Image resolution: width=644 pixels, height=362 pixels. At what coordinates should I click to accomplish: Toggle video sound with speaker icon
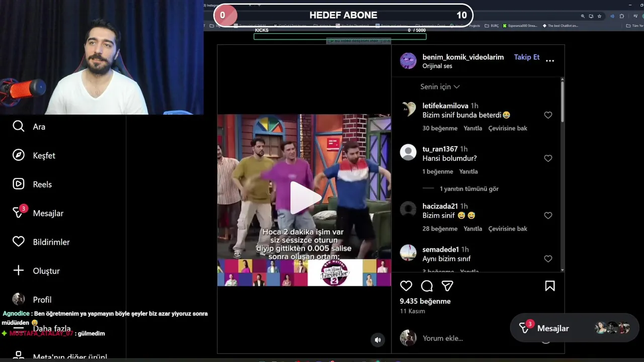(x=378, y=340)
